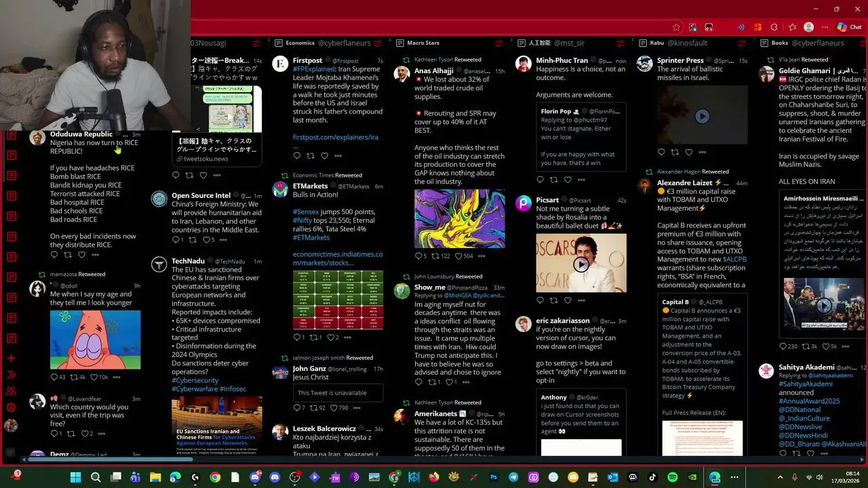Open taskbar Search
This screenshot has width=868, height=488.
pyautogui.click(x=96, y=477)
